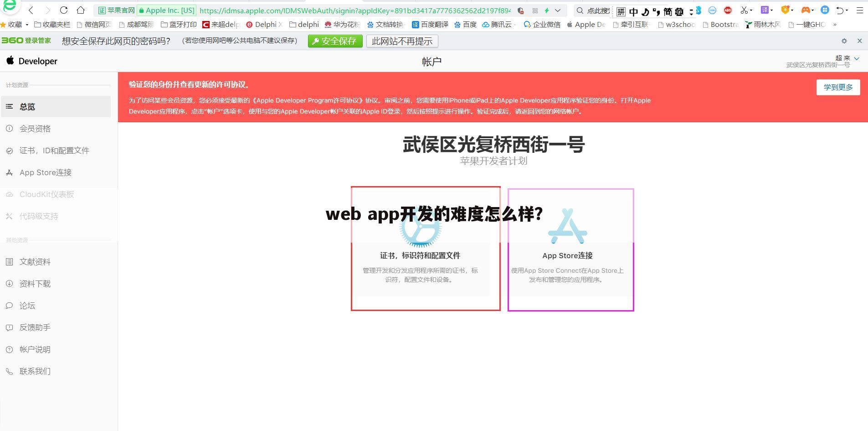Click the undo closed-tab arrow icon
Viewport: 868px width, 431px height.
840,10
